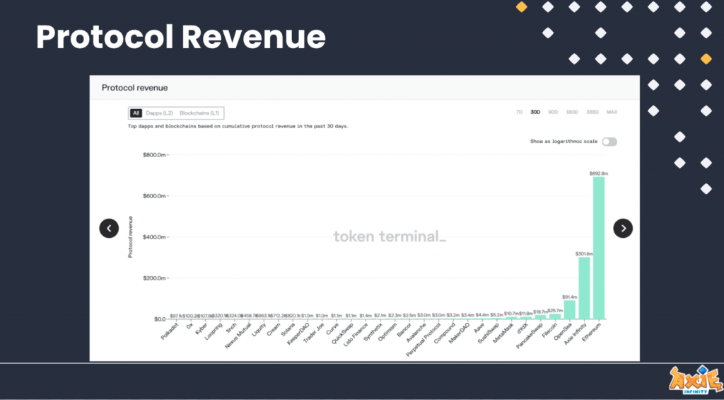Switch to Blockchains (L1) filter

(x=199, y=113)
